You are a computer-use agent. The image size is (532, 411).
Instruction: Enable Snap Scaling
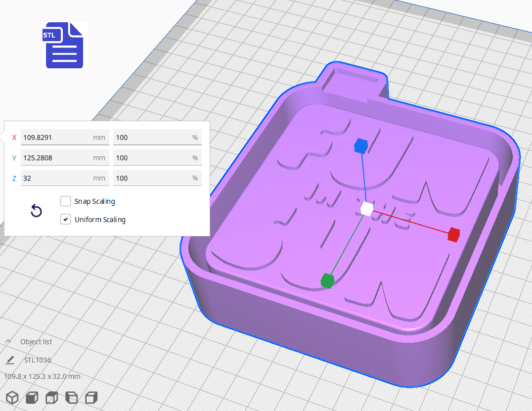click(x=65, y=201)
